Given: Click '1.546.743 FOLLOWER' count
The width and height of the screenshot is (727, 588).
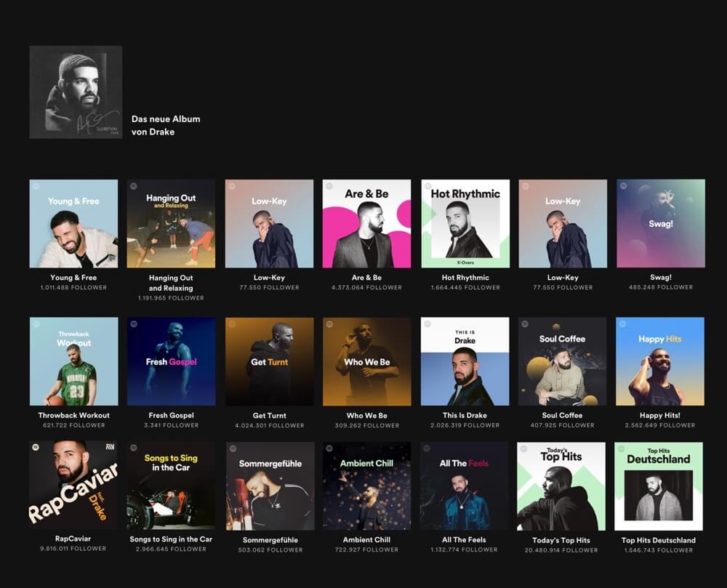Looking at the screenshot, I should (659, 550).
